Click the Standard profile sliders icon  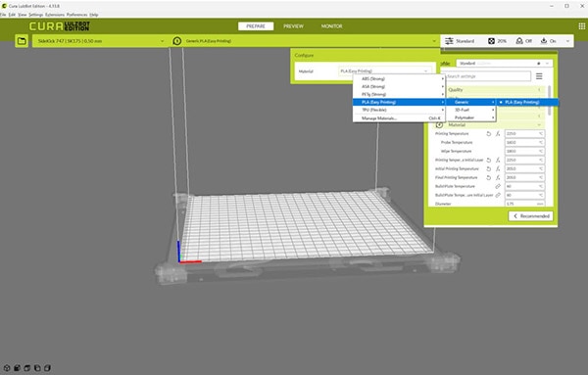click(449, 41)
